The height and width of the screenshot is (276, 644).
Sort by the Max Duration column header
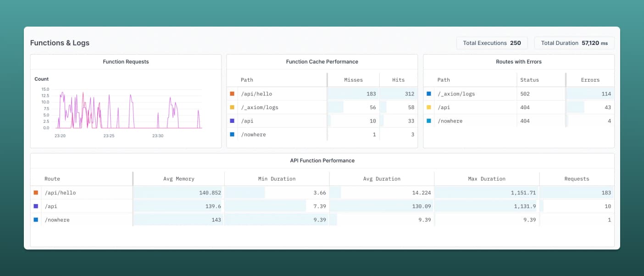pos(487,179)
